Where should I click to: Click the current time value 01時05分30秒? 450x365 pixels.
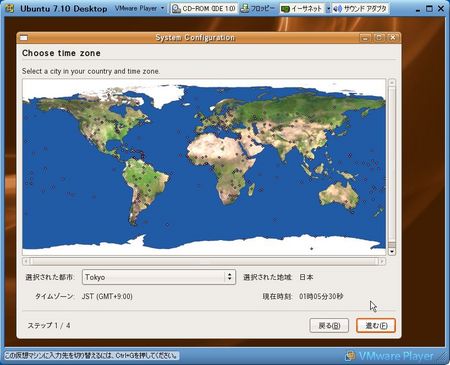321,296
